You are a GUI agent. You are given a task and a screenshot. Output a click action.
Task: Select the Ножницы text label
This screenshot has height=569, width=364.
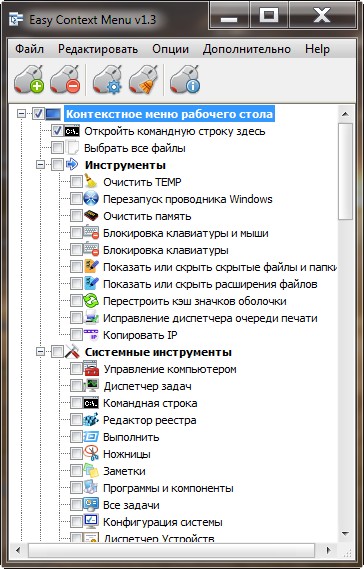127,454
